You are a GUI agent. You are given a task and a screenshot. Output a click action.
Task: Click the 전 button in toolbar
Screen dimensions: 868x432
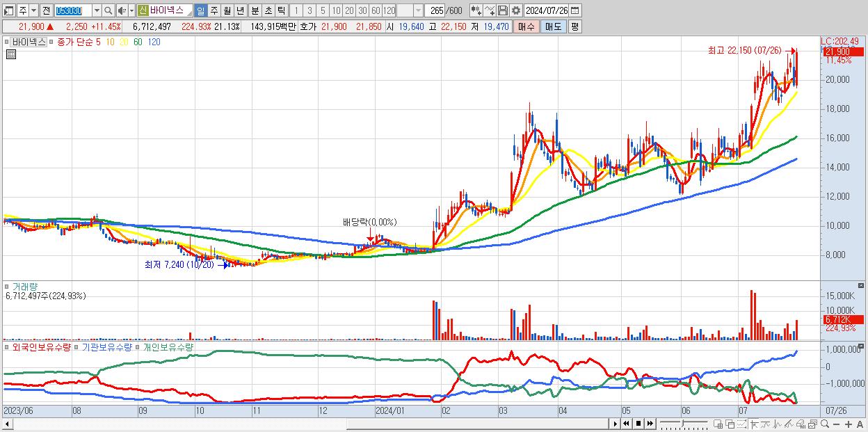(46, 10)
